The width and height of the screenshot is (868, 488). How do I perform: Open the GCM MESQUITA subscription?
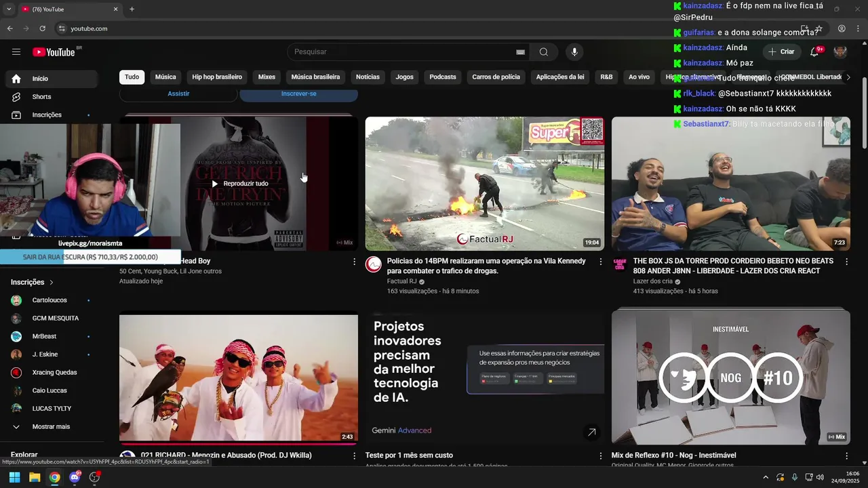[52, 319]
